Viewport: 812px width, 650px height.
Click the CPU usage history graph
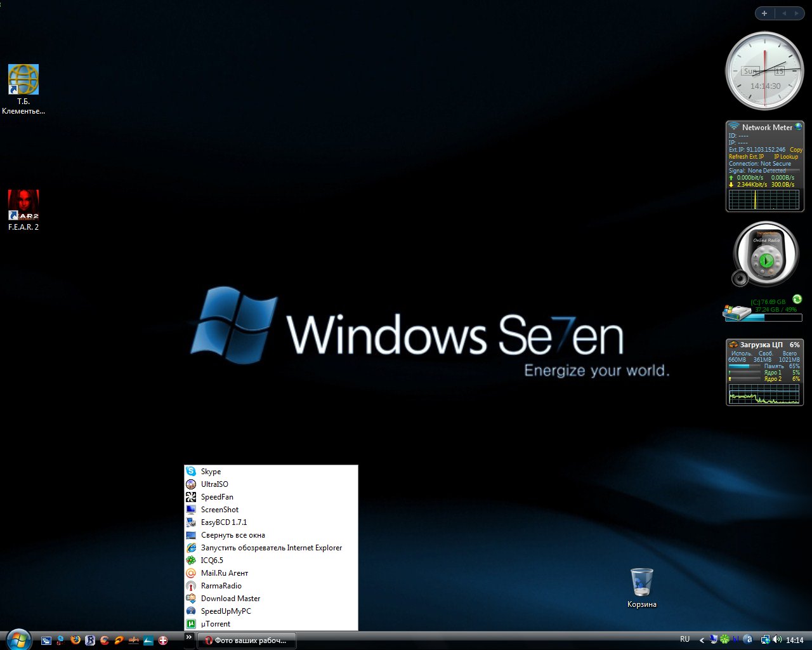tap(764, 394)
